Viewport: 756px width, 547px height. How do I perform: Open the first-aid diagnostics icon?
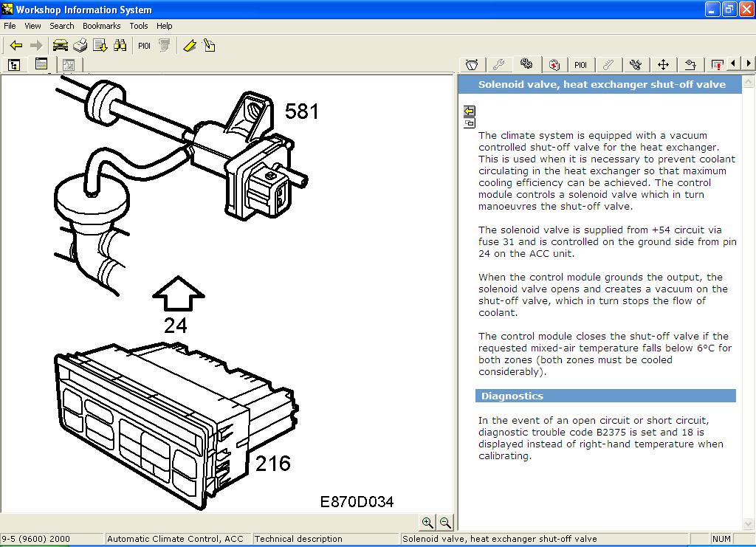click(x=554, y=64)
